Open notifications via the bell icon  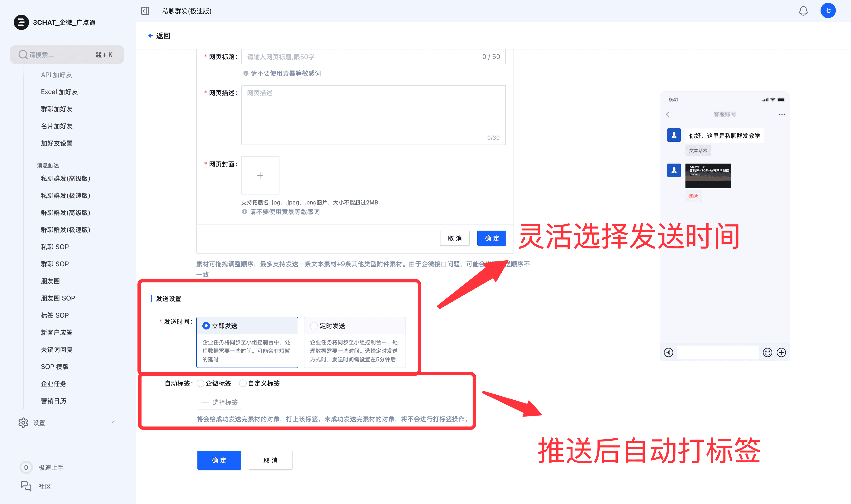[803, 11]
